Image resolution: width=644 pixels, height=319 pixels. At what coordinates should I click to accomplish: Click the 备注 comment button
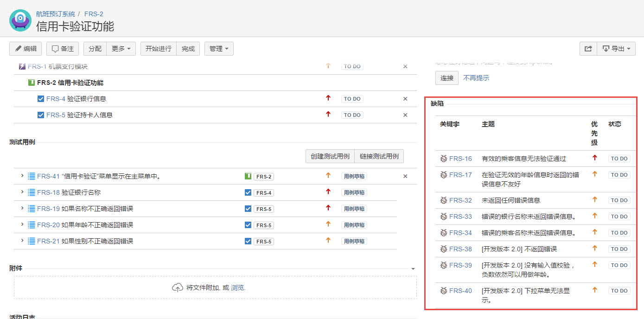pos(63,49)
